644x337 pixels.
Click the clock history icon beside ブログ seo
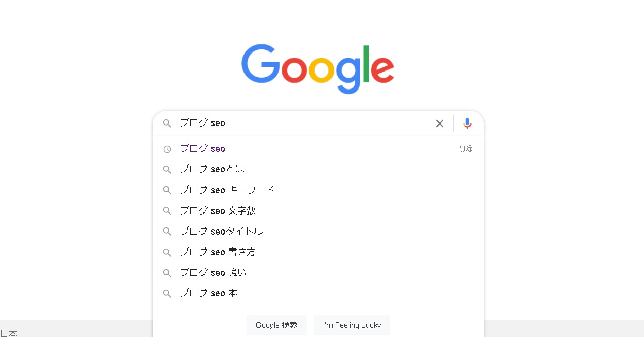coord(167,149)
